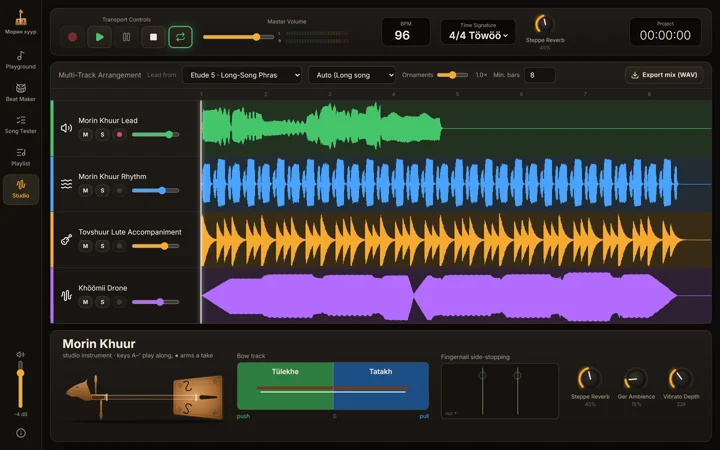Adjust Morin Khuur Rhythm volume slider

point(155,191)
